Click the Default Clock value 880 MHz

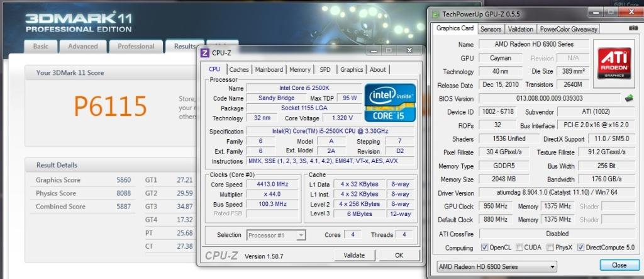(x=496, y=219)
